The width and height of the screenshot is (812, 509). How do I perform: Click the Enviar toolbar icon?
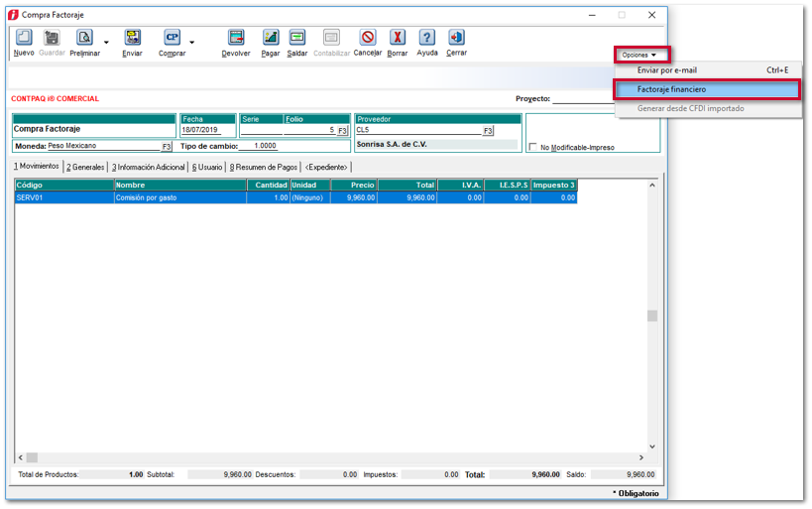click(x=132, y=38)
